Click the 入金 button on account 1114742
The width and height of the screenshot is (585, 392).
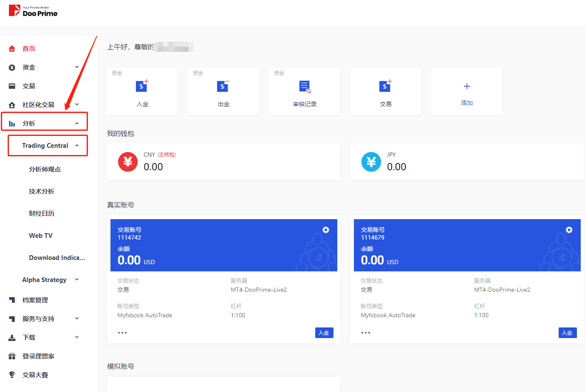tap(324, 333)
